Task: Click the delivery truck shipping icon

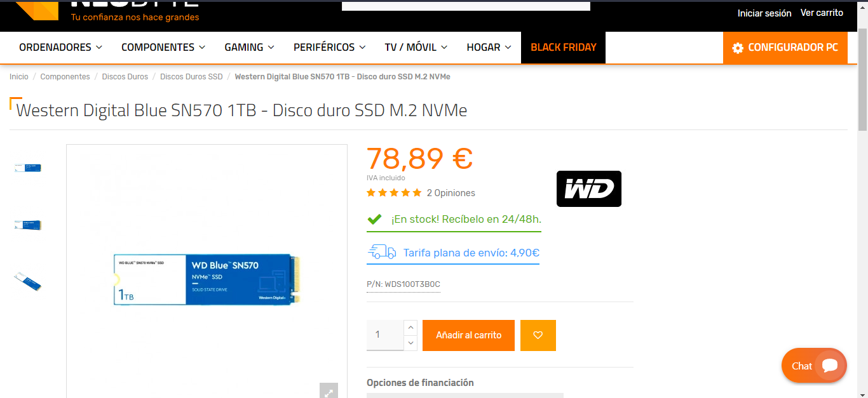Action: click(x=382, y=252)
